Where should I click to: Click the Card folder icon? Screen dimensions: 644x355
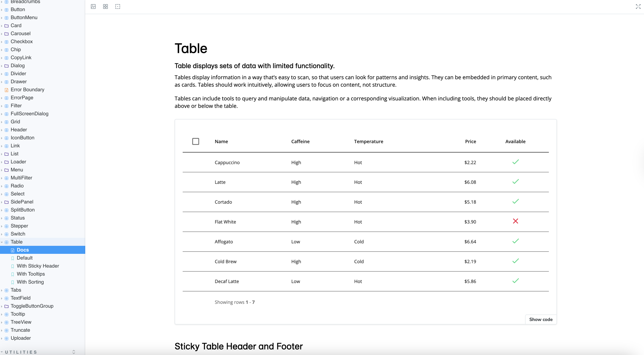click(x=7, y=26)
